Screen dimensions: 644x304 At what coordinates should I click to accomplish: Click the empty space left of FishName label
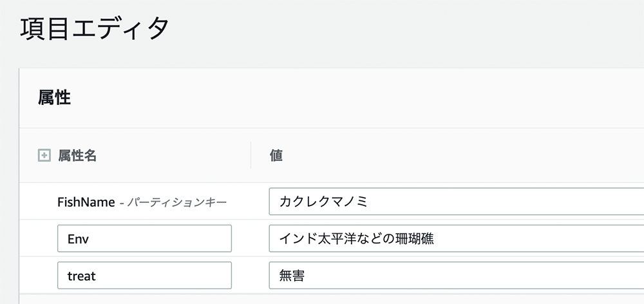[38, 202]
